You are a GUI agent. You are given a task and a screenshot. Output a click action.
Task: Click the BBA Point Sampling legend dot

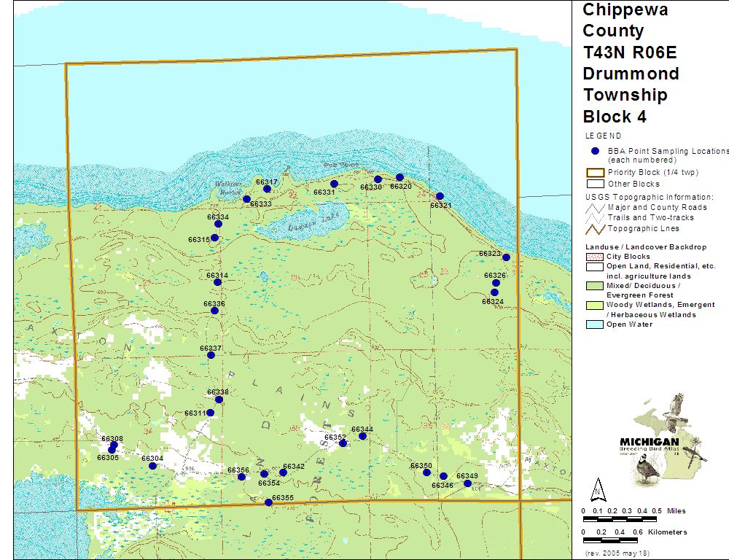point(596,151)
